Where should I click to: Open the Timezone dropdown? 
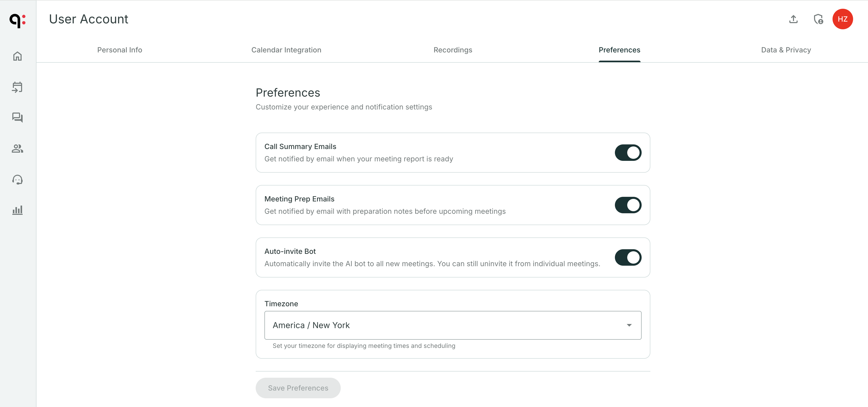(x=629, y=325)
